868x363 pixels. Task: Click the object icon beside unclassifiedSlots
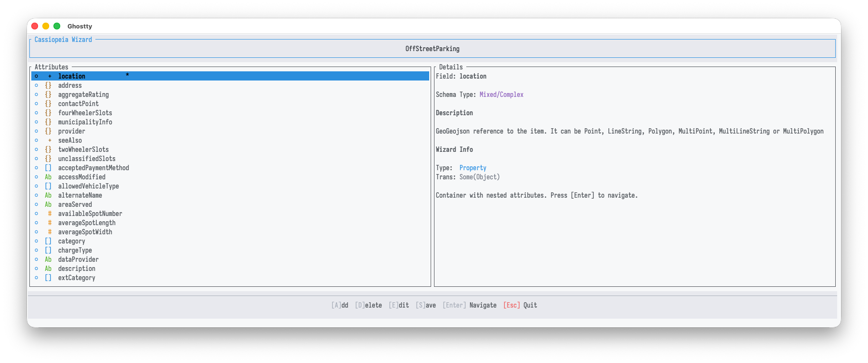48,159
